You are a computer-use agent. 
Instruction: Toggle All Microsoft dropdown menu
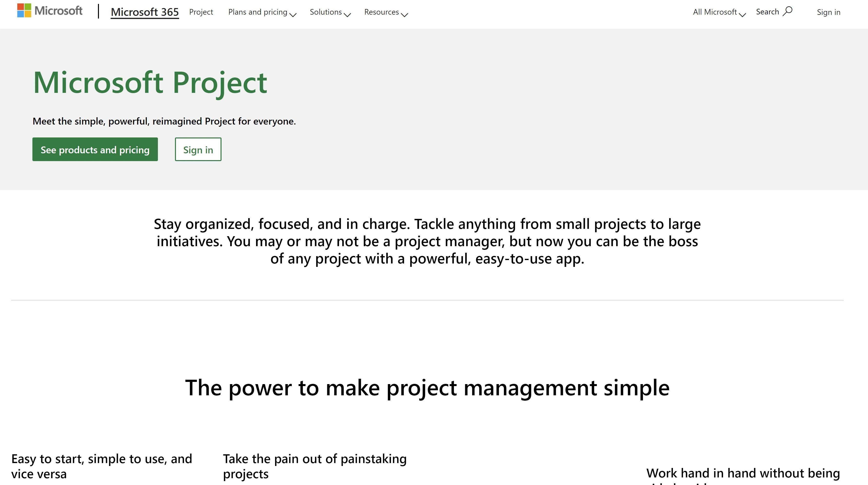(718, 12)
